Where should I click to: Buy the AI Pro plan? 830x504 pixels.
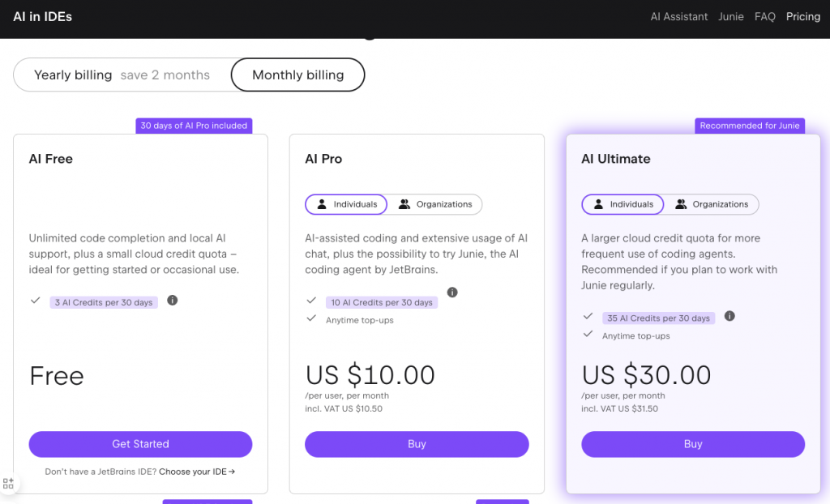click(417, 444)
